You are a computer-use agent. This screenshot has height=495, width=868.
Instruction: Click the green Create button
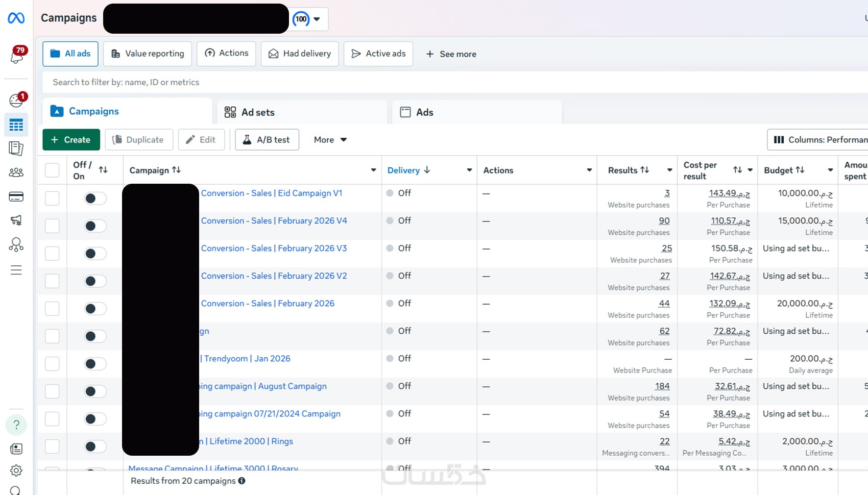pos(70,140)
